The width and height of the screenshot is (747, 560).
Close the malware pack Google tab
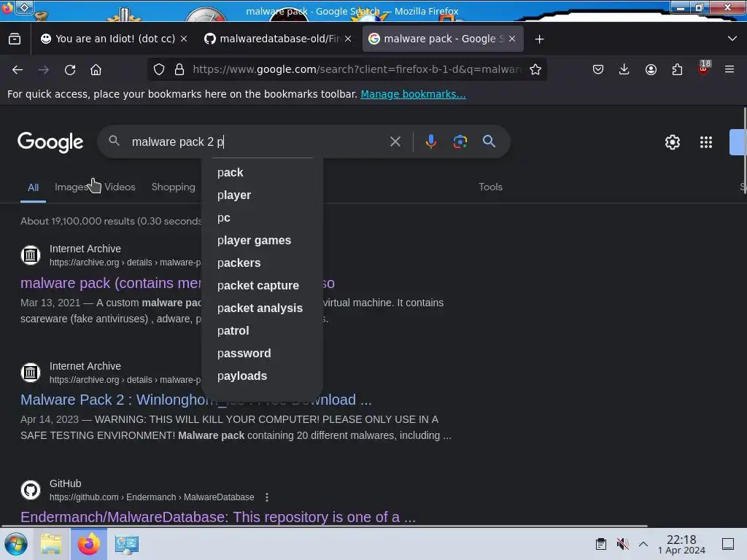[512, 39]
